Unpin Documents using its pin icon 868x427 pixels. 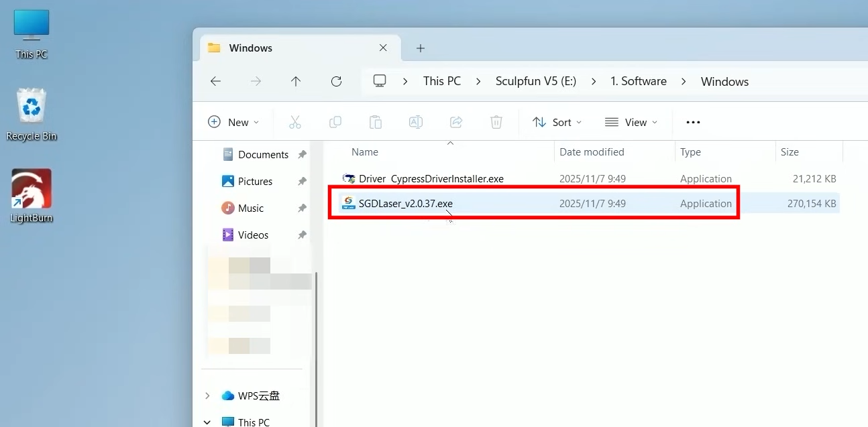click(x=302, y=154)
